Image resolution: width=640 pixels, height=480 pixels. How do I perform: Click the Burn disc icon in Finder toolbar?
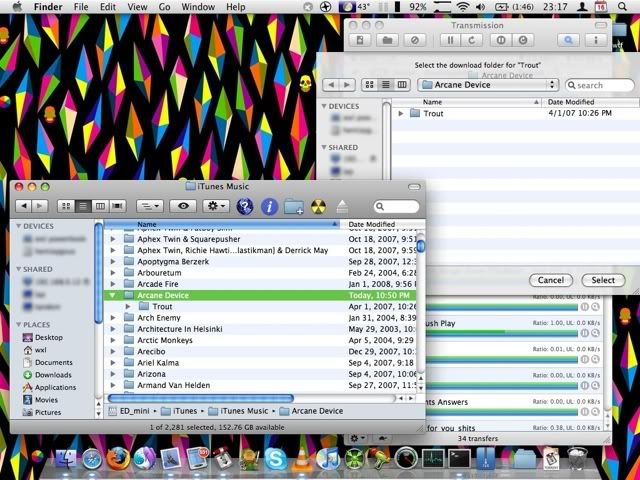click(318, 207)
